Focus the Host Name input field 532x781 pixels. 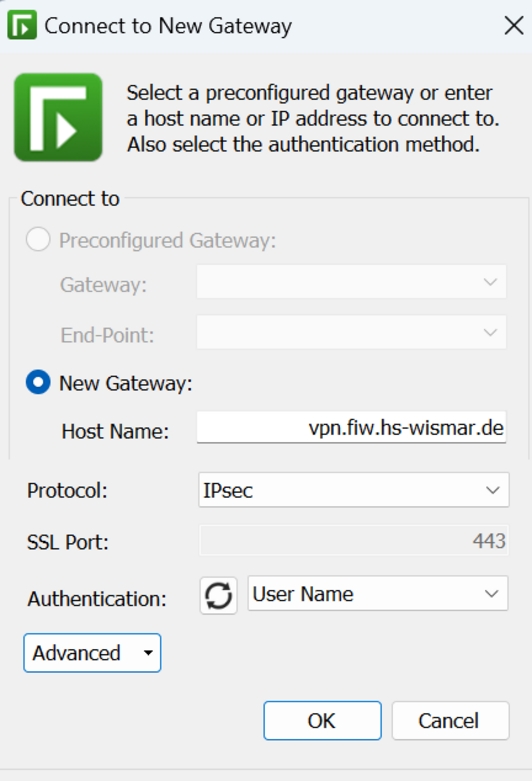pos(351,427)
